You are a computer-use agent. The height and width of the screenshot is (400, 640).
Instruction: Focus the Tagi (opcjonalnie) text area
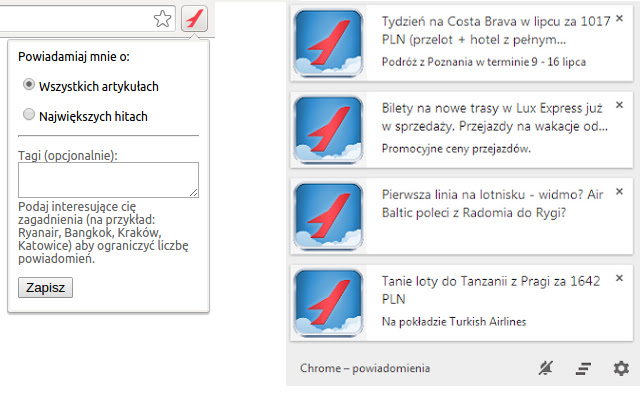tap(109, 180)
